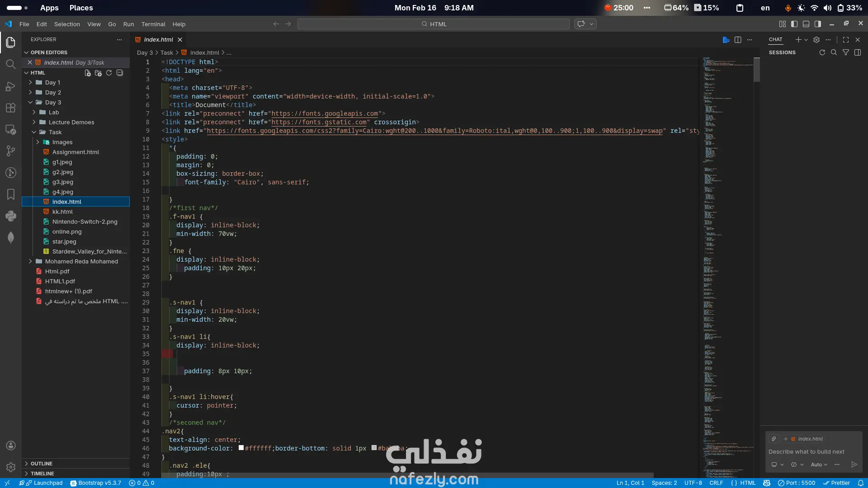Open Run and Debug view

tap(11, 86)
